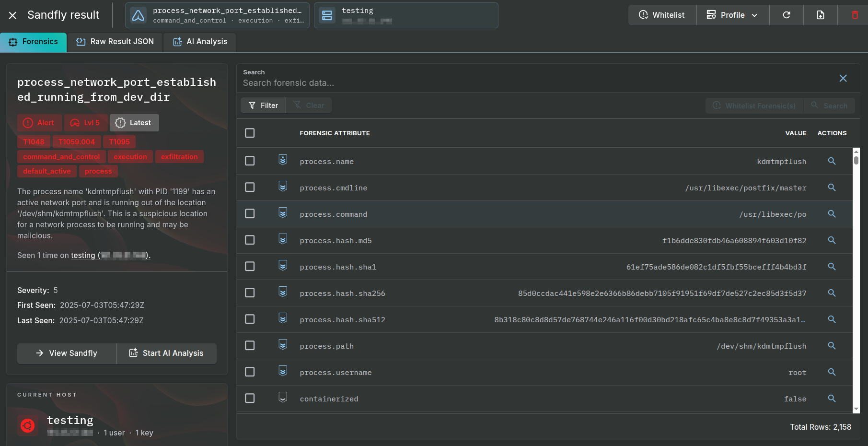
Task: Open the Filter options
Action: (x=263, y=105)
